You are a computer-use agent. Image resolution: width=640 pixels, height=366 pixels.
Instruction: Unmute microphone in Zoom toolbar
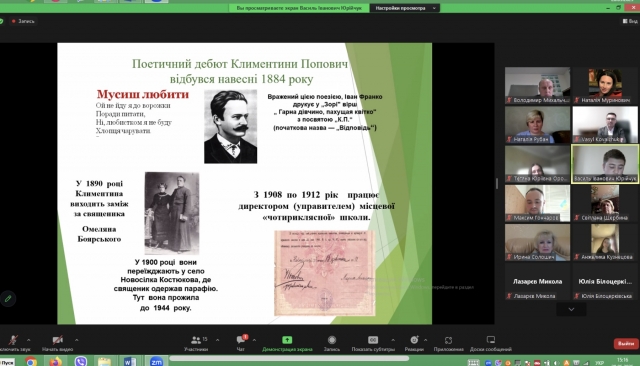coord(13,340)
